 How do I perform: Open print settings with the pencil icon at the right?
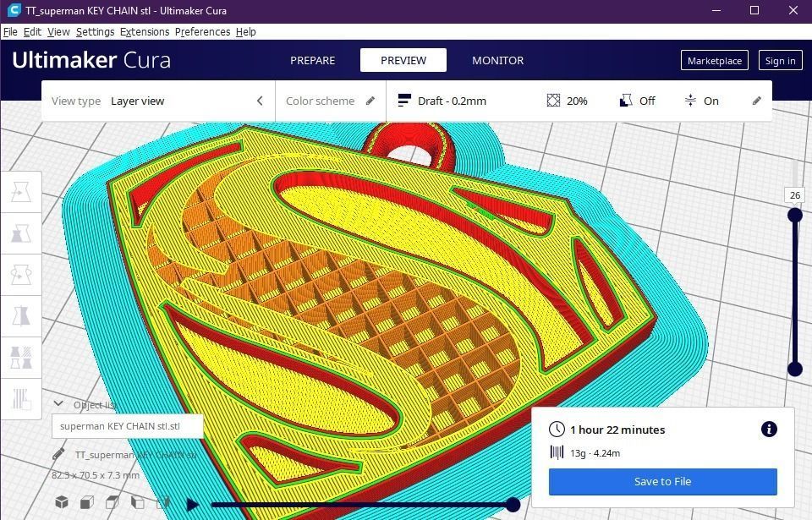(756, 101)
